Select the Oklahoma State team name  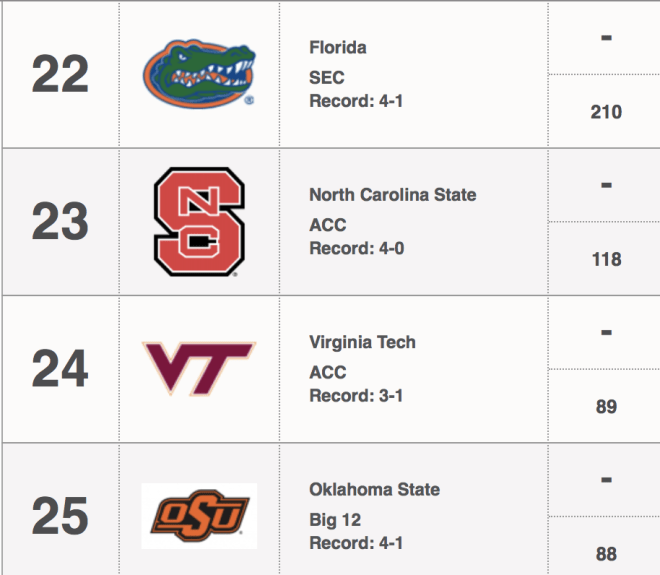(x=375, y=489)
